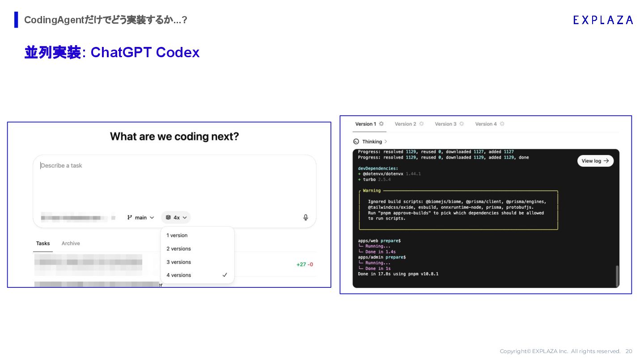Click the microphone voice input icon
The image size is (644, 362).
pyautogui.click(x=306, y=218)
